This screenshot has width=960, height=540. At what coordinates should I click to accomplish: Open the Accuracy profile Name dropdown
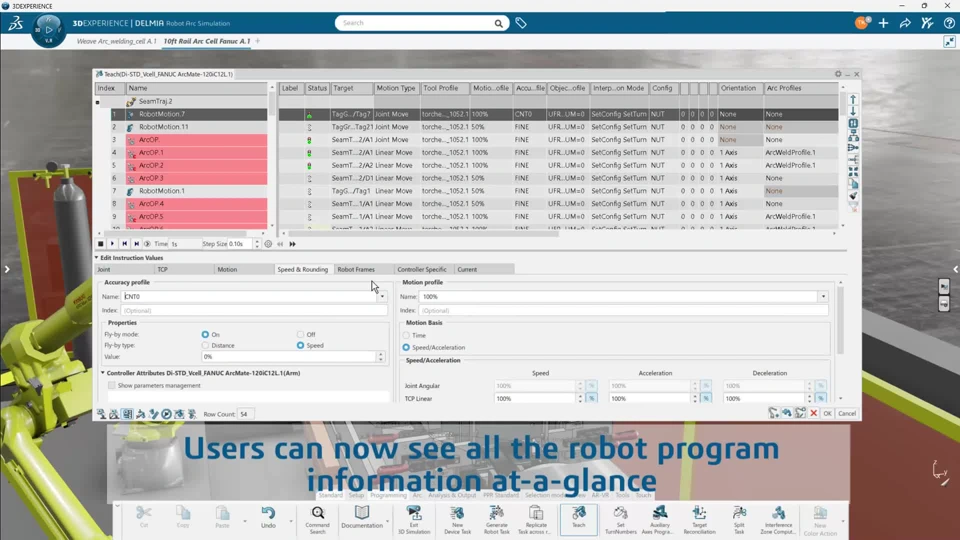coord(382,296)
